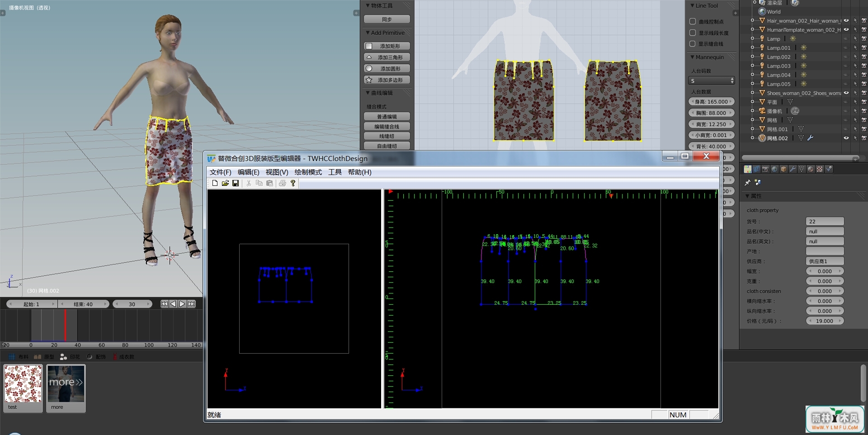Click the 价格 19.000 value field
The image size is (868, 435).
825,321
